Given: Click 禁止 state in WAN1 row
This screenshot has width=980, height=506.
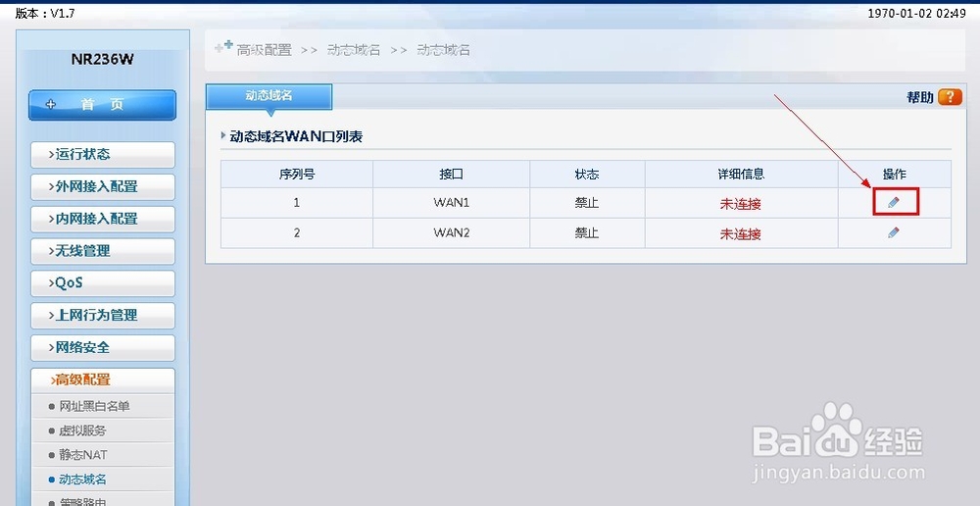Looking at the screenshot, I should pyautogui.click(x=587, y=203).
